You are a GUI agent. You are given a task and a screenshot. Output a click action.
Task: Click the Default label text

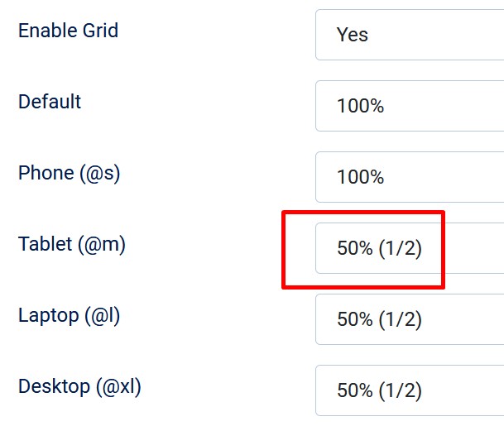pos(50,102)
